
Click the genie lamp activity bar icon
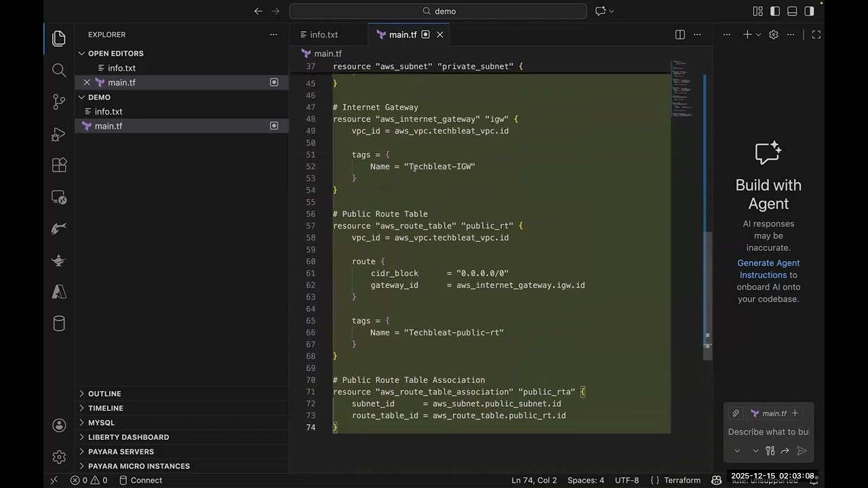click(x=59, y=260)
